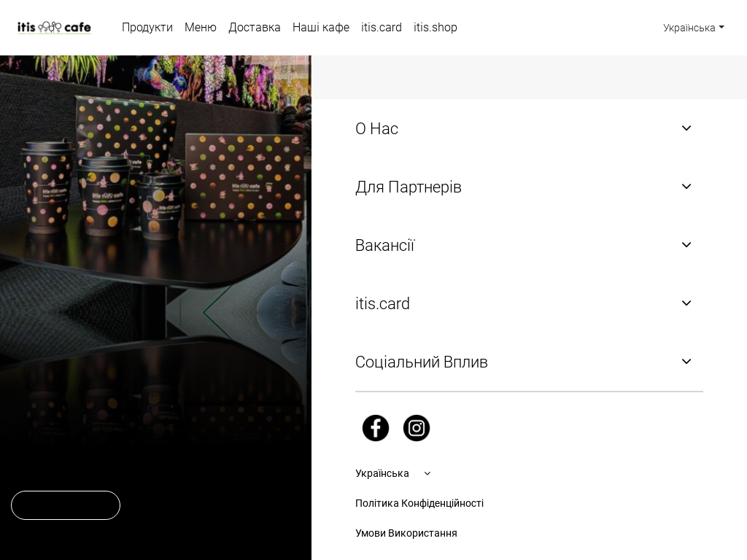Open itis.shop in the top navigation
This screenshot has height=560, width=747.
pos(435,28)
